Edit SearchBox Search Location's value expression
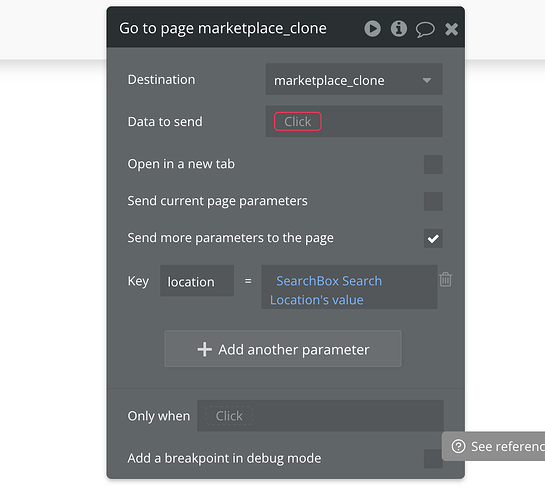 349,287
